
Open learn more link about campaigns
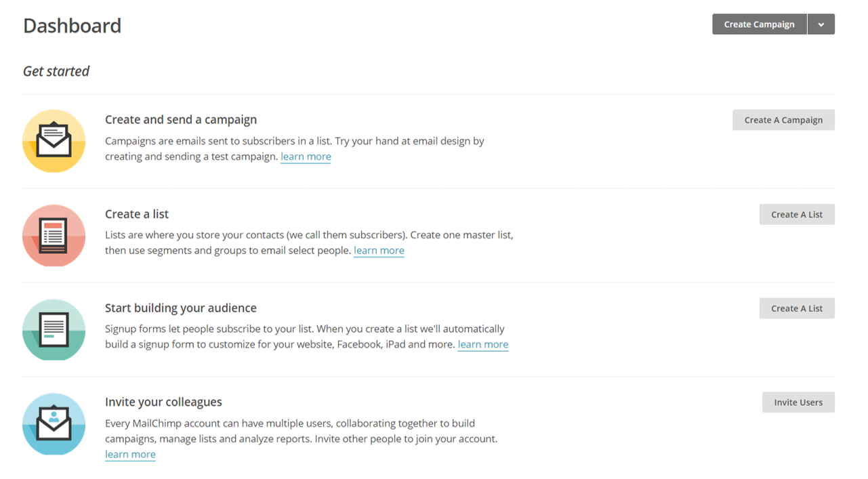(306, 157)
